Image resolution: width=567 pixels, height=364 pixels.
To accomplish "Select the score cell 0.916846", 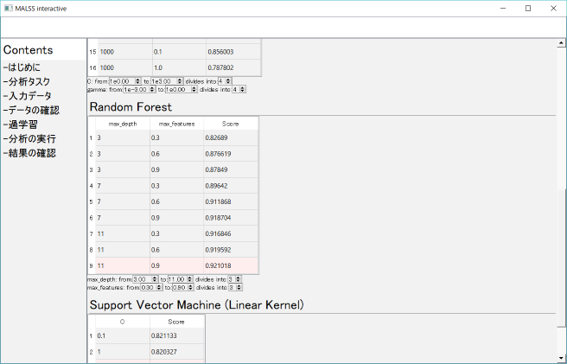I will pos(231,234).
